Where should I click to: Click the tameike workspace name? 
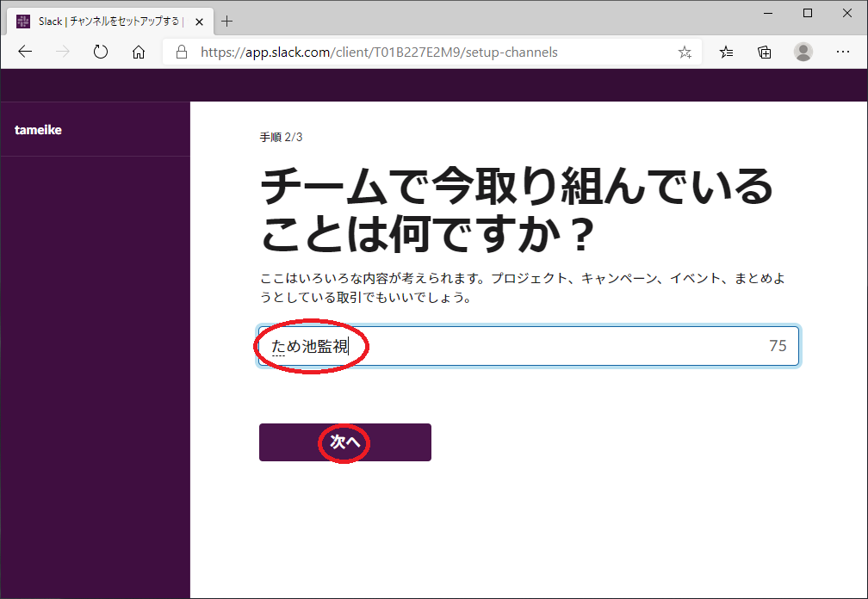pos(39,130)
